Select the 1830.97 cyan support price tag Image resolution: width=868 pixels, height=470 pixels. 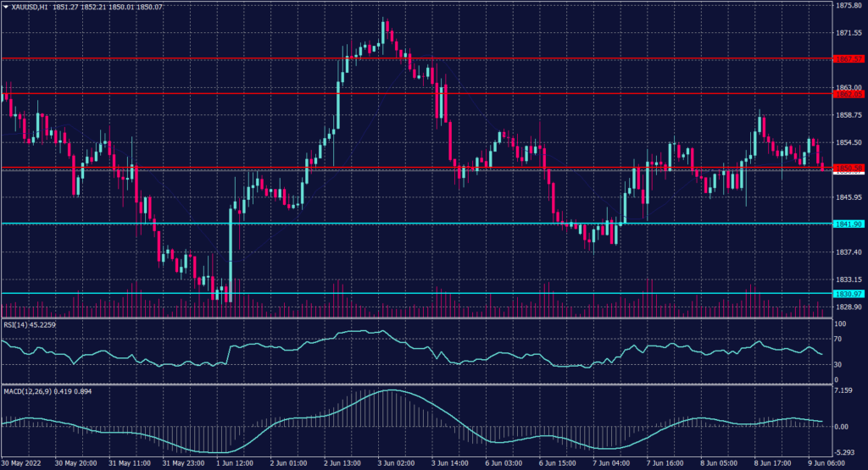click(848, 294)
